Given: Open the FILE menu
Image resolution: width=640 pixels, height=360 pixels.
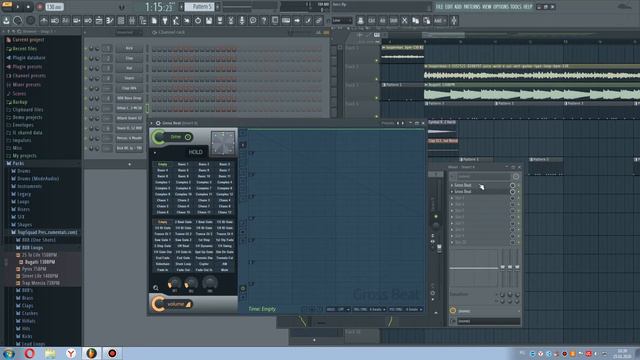Looking at the screenshot, I should [x=439, y=7].
